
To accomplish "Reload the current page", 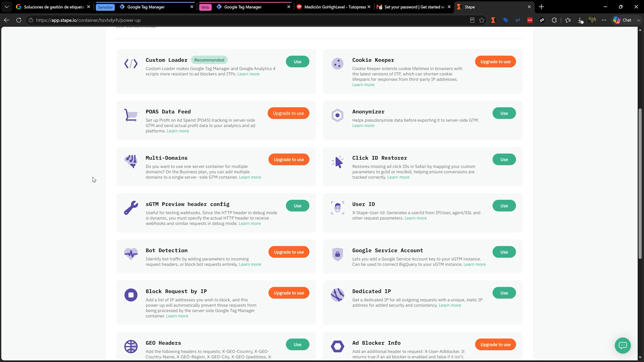I will [x=19, y=20].
